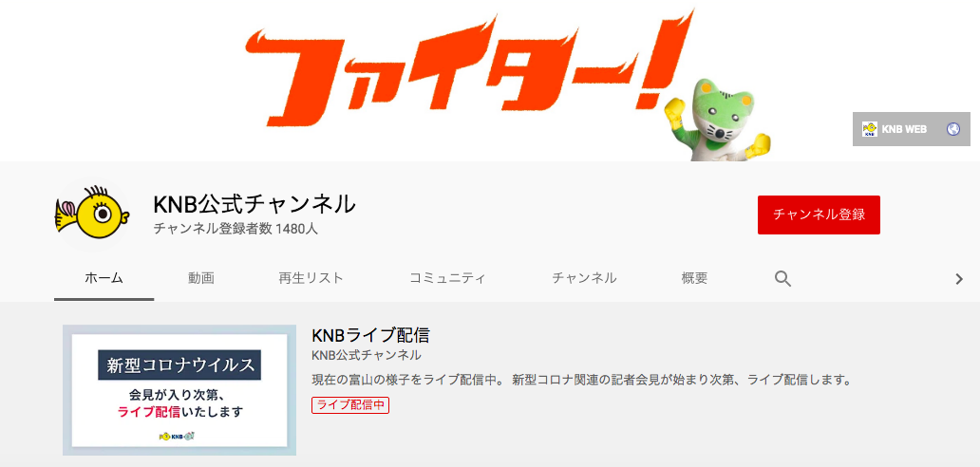Image resolution: width=980 pixels, height=467 pixels.
Task: Open the 再生リスト tab
Action: [x=311, y=278]
